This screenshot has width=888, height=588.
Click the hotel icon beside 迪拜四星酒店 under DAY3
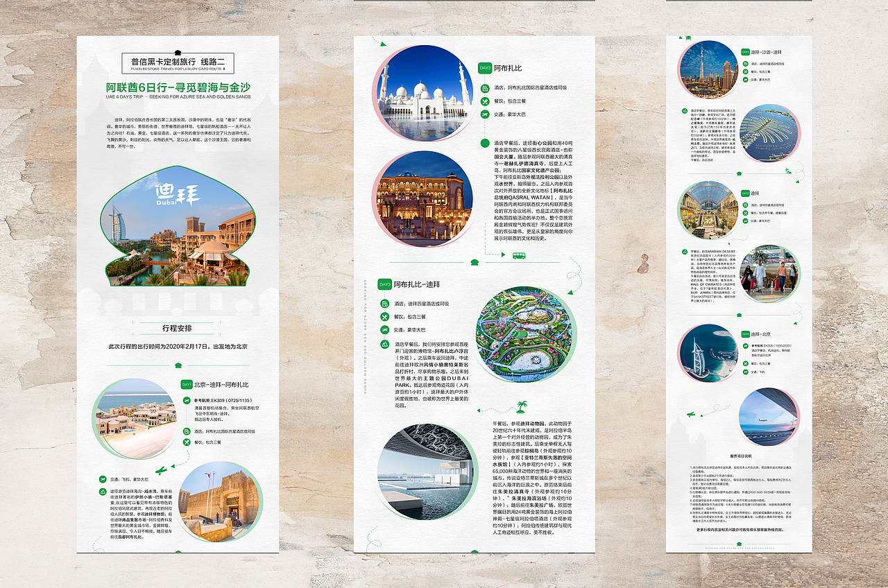384,304
